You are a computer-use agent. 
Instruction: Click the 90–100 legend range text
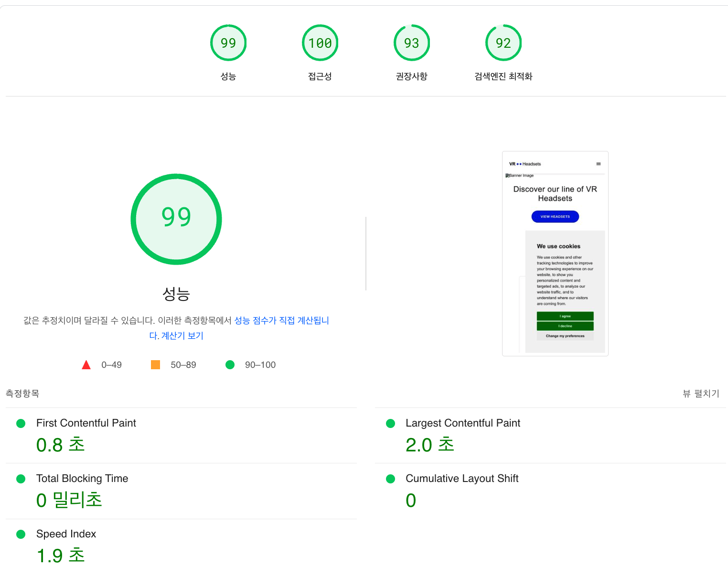click(x=260, y=365)
